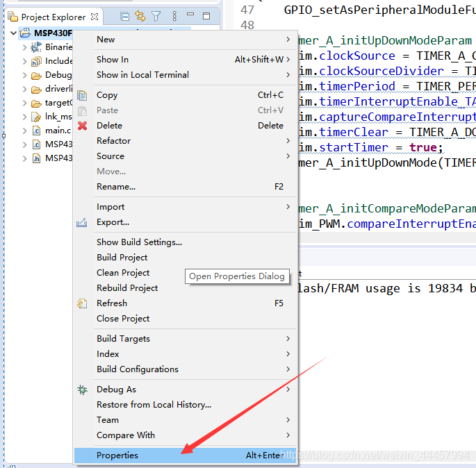The width and height of the screenshot is (476, 468).
Task: Expand the main.c file node
Action: pyautogui.click(x=25, y=131)
